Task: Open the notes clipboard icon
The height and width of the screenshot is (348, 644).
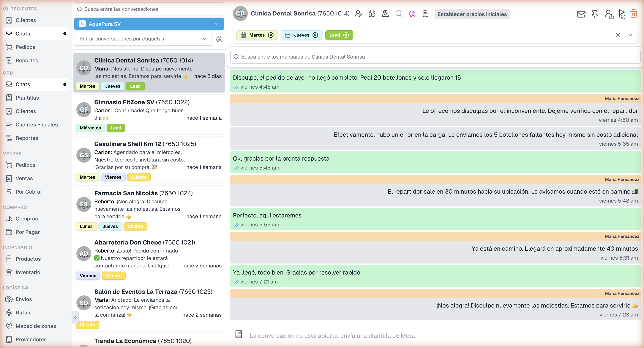Action: pyautogui.click(x=425, y=14)
